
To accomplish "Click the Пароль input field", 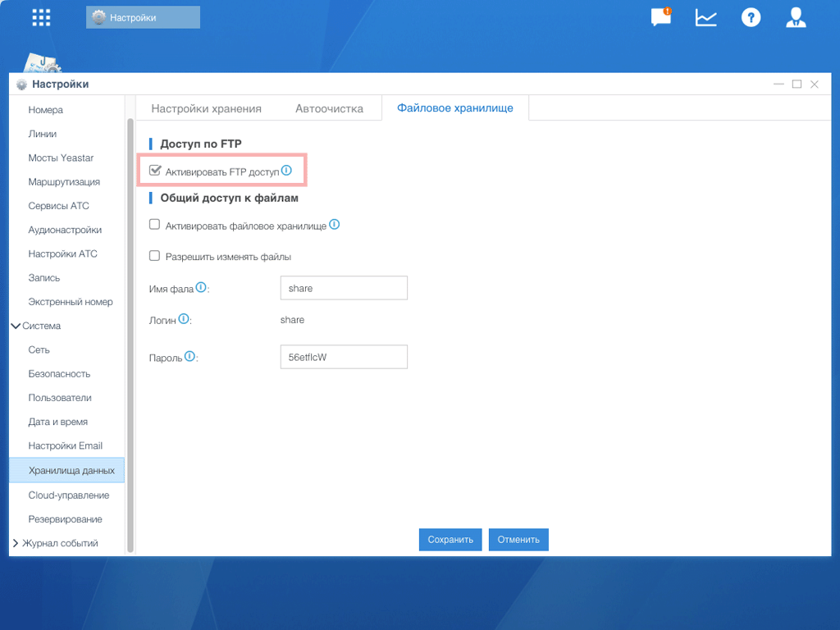I will 344,357.
